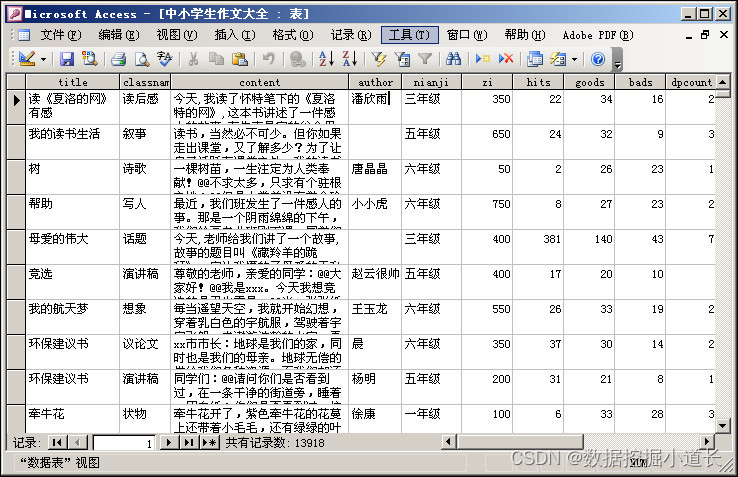Open the New Object dropdown arrow

pos(574,59)
